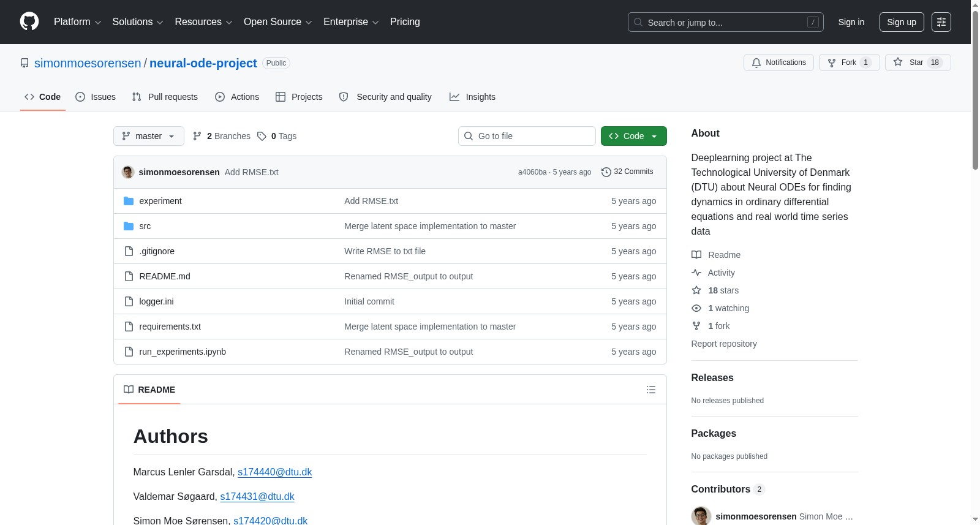Click the book icon beside Readme link

[x=696, y=255]
